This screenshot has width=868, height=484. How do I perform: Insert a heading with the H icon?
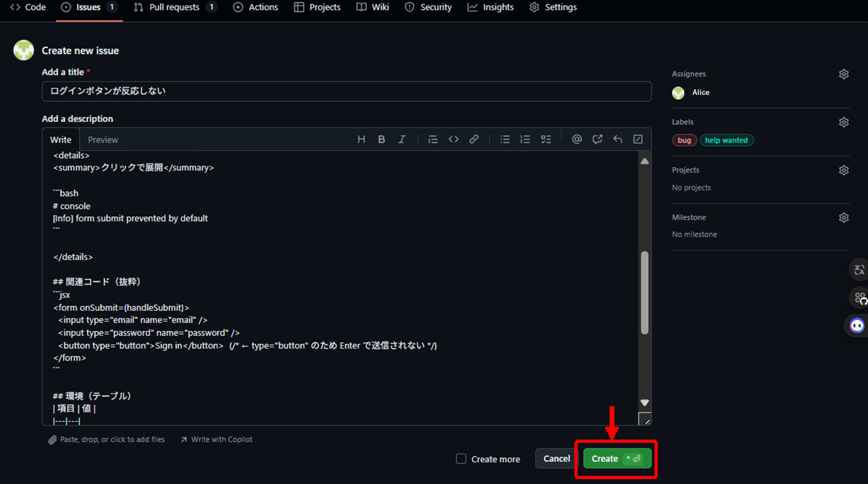click(x=361, y=139)
